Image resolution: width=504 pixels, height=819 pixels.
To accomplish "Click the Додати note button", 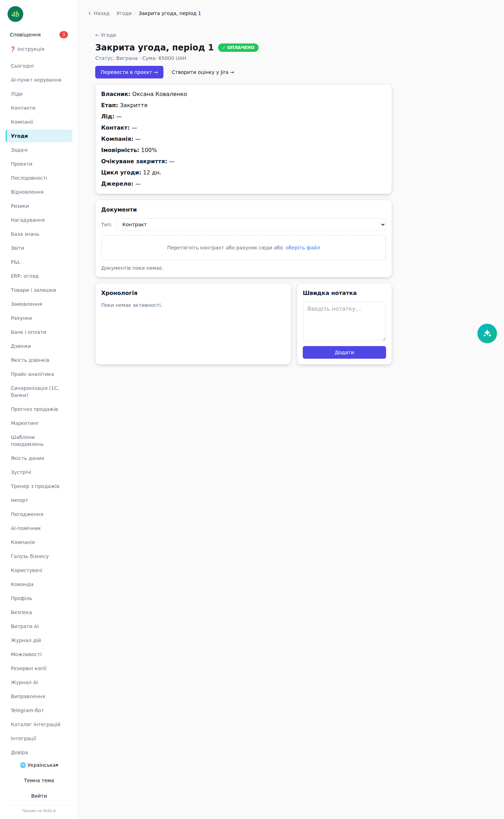I will 344,352.
